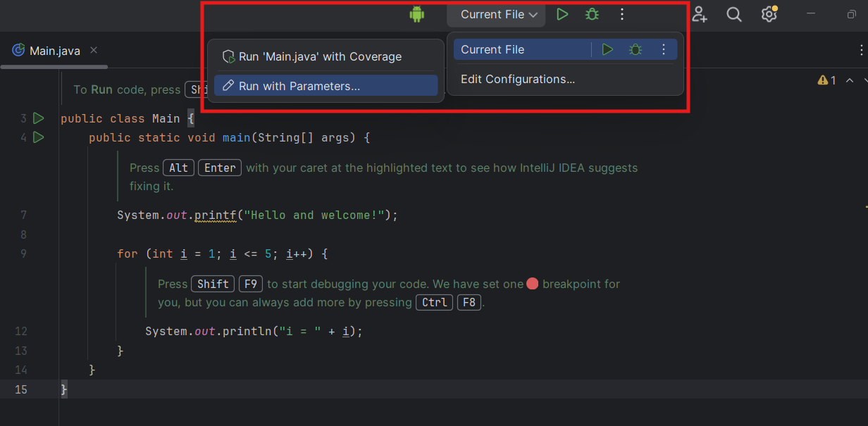
Task: Click the close X on the Main.java tab
Action: pyautogui.click(x=94, y=50)
